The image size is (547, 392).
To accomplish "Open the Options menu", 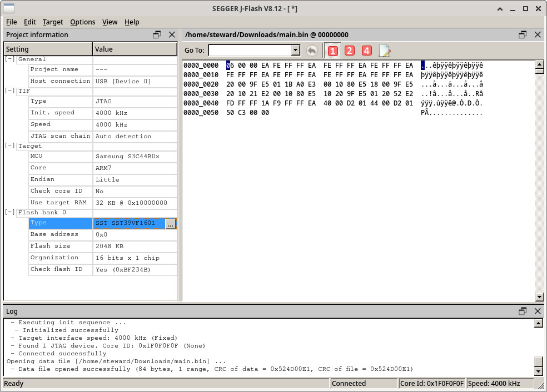I will point(83,22).
